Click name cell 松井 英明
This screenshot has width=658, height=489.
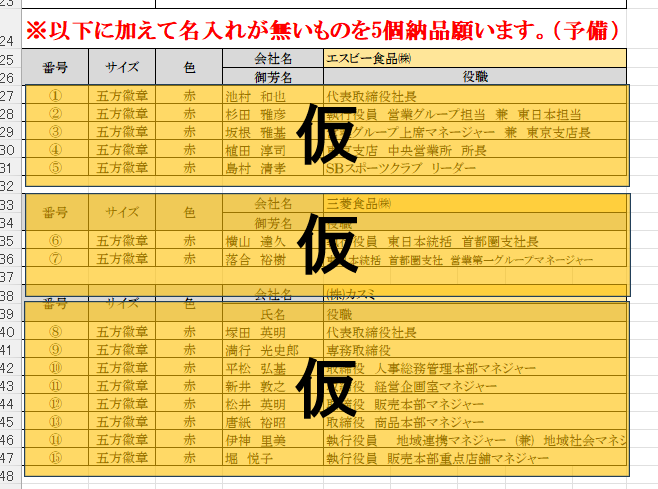pyautogui.click(x=273, y=404)
